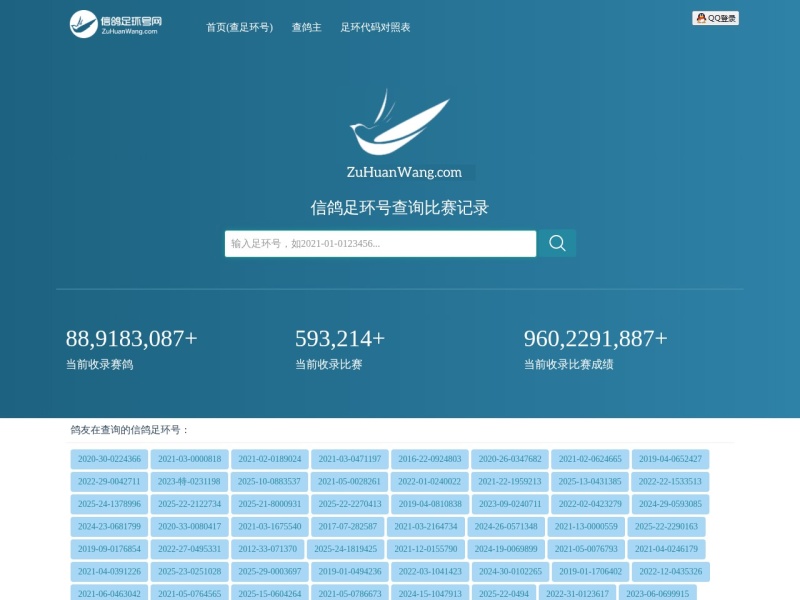Select tag 2022-02-0423279
Screen dimensions: 800x600
590,504
